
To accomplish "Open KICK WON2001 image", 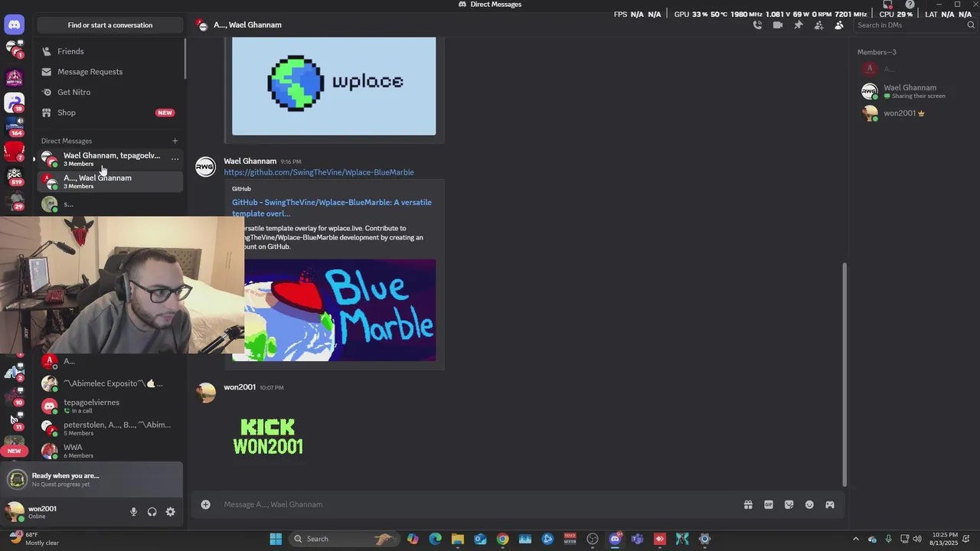I will (x=267, y=437).
